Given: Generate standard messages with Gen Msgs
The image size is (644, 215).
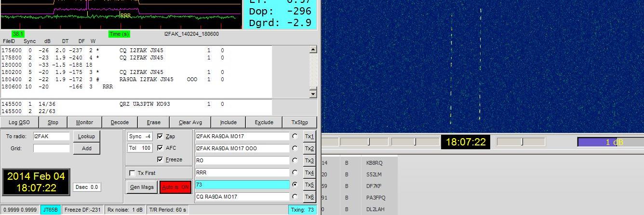Looking at the screenshot, I should click(142, 187).
